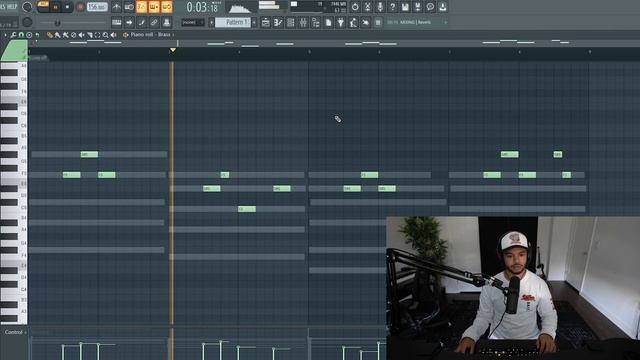
Task: Toggle countdown before recording button
Action: (x=141, y=7)
